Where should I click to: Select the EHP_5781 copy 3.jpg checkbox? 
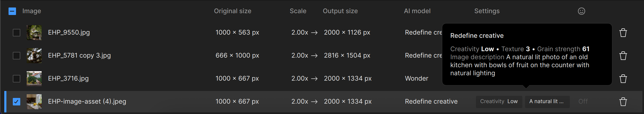pyautogui.click(x=17, y=56)
